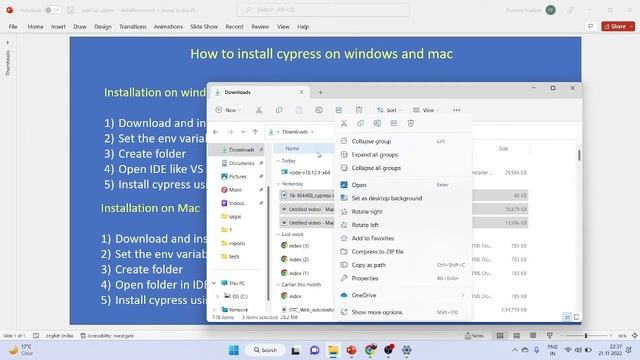Viewport: 640px width, 360px height.
Task: Open Sort dropdown in Explorer toolbar
Action: click(389, 110)
